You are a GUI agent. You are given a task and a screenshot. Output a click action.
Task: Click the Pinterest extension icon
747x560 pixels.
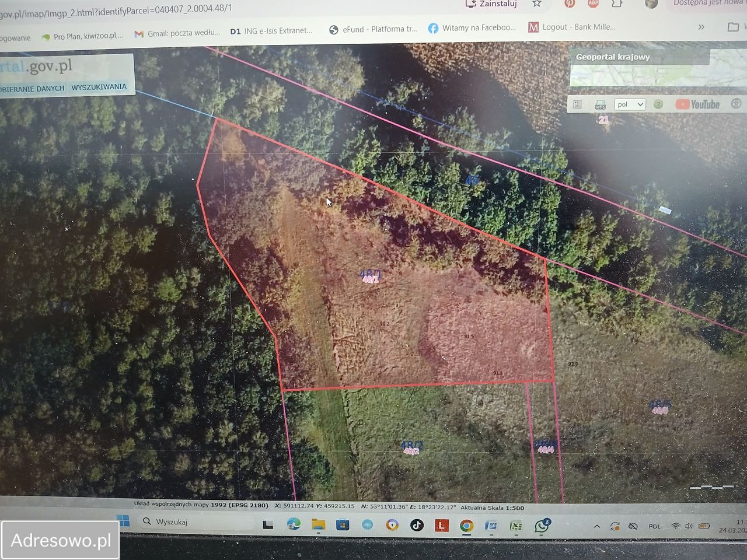pyautogui.click(x=570, y=3)
